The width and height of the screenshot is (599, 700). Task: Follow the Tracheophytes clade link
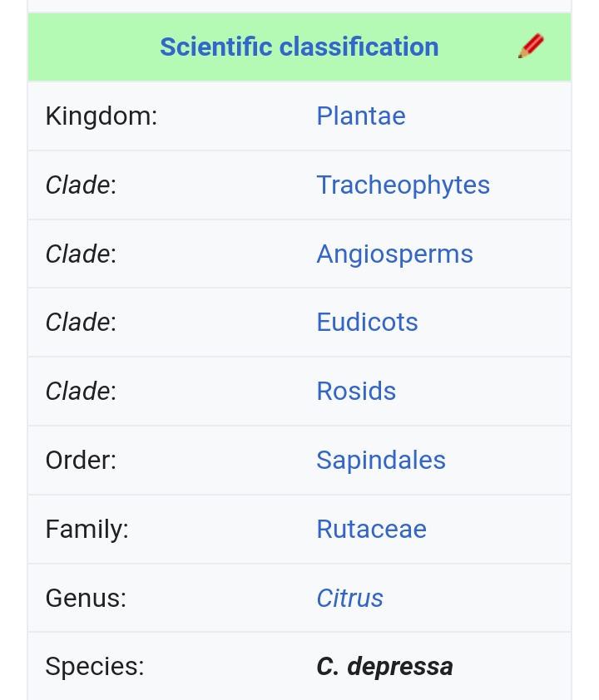click(x=403, y=185)
